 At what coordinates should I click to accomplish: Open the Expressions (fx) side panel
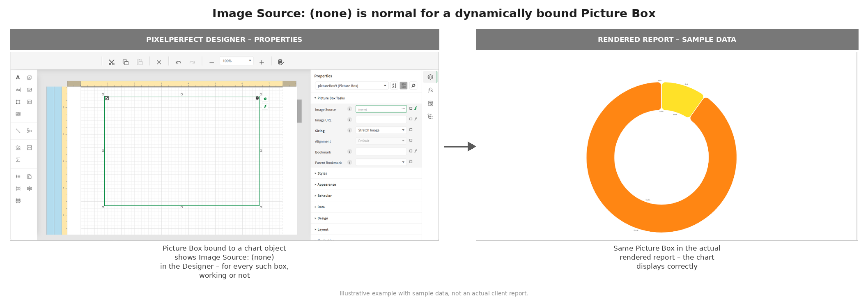(430, 90)
